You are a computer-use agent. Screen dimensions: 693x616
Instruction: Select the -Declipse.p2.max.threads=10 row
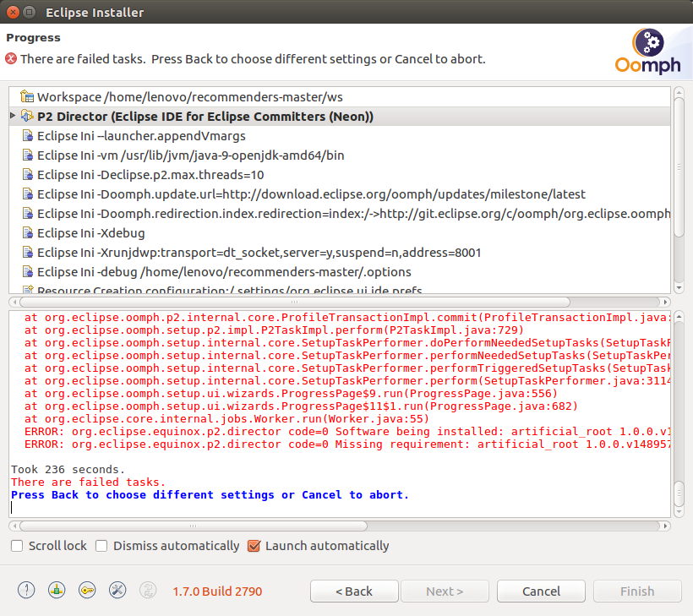click(340, 175)
